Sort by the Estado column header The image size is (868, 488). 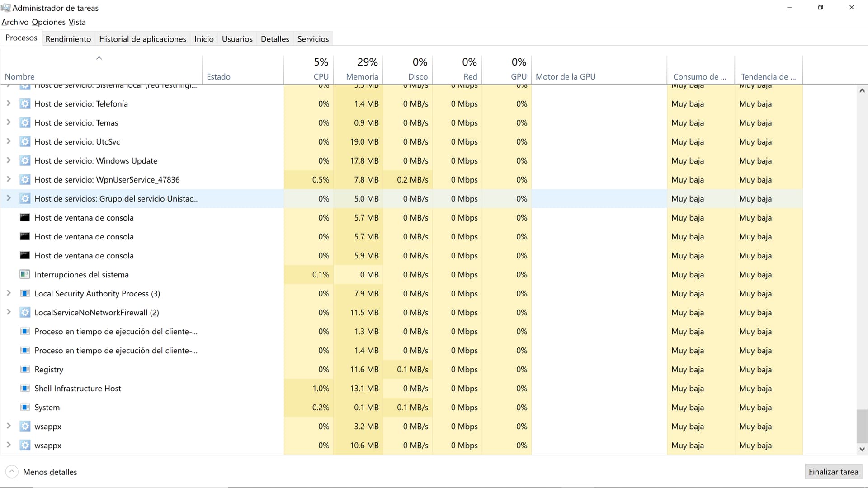[243, 70]
